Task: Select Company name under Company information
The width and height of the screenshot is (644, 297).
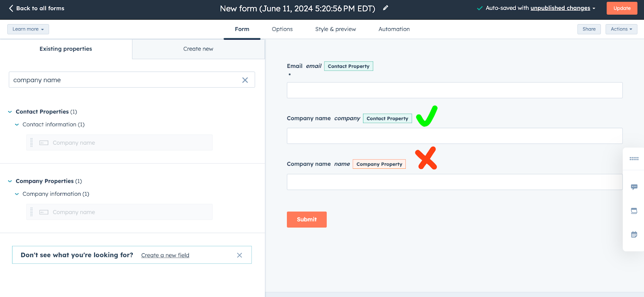Action: [119, 212]
